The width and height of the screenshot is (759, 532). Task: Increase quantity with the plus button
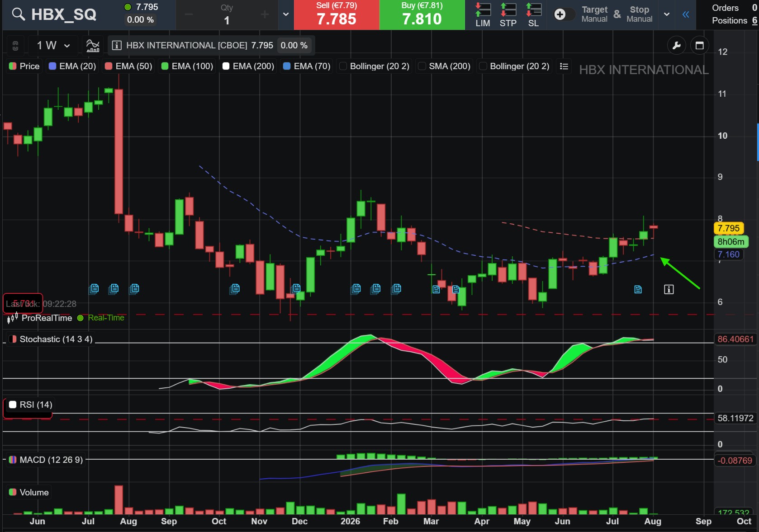coord(265,14)
